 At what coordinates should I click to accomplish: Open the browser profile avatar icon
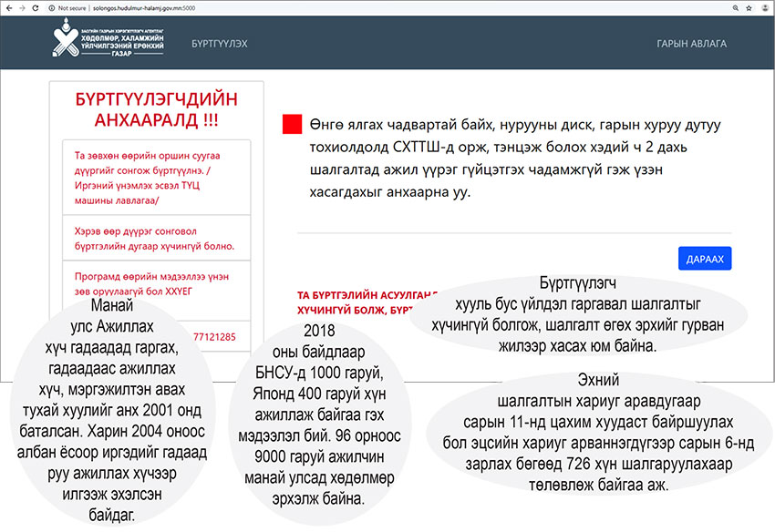(x=766, y=8)
